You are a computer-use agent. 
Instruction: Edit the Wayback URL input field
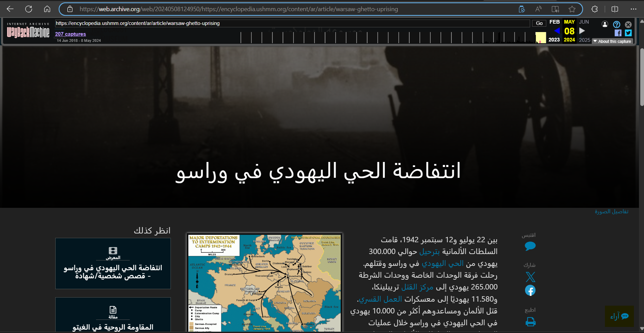(293, 23)
